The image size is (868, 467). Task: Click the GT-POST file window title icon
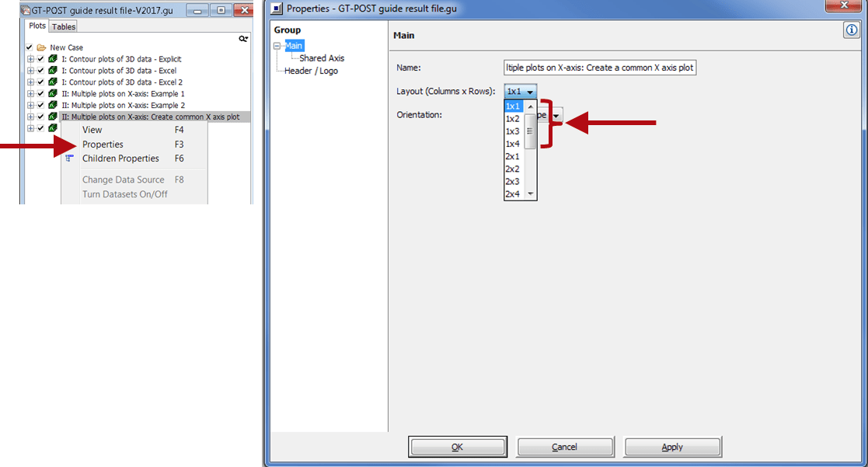point(26,10)
